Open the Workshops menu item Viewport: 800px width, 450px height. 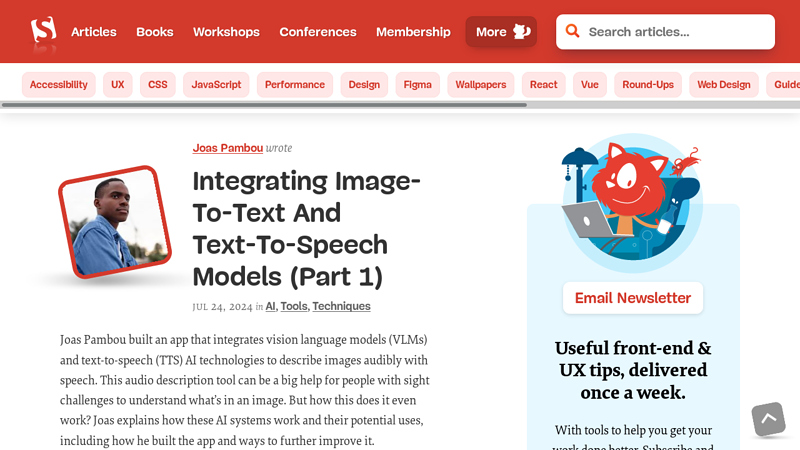[x=226, y=32]
